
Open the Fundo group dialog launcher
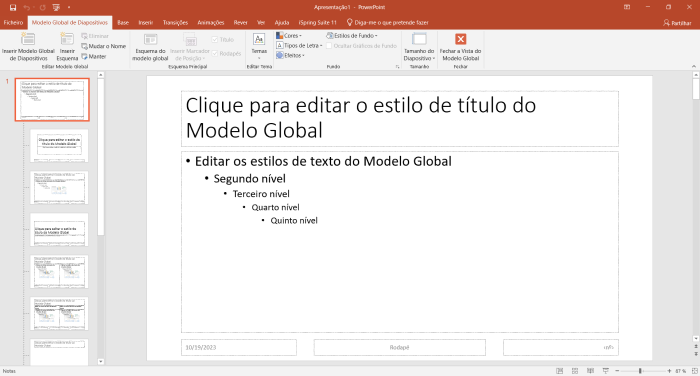(x=397, y=67)
